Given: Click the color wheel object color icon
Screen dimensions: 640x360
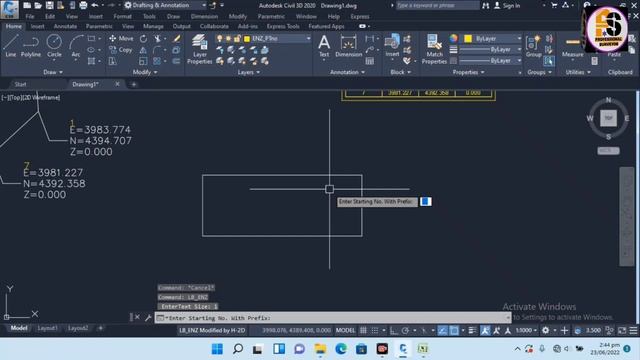Looking at the screenshot, I should point(453,38).
